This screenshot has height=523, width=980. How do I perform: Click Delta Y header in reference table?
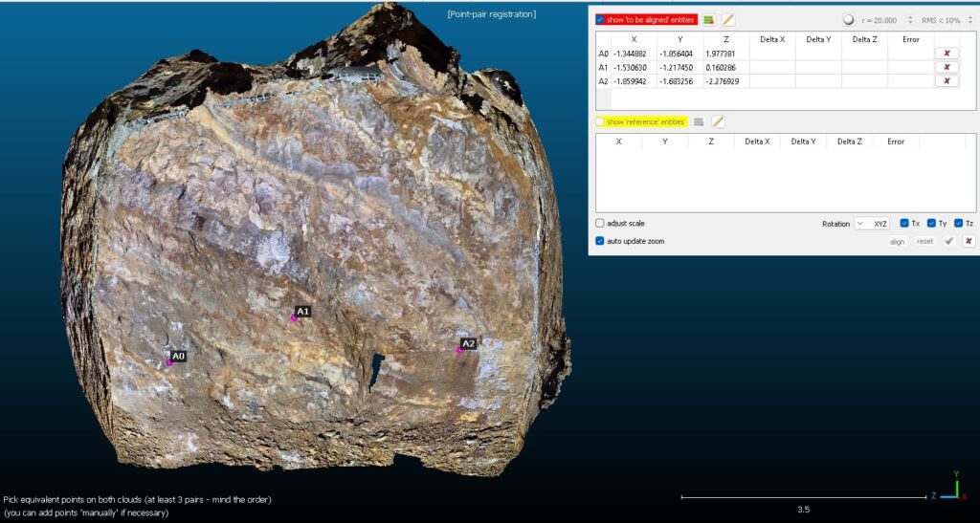(803, 142)
